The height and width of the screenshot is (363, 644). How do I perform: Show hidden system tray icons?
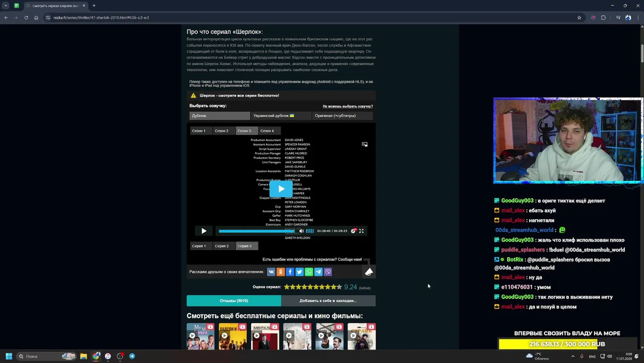(x=572, y=356)
